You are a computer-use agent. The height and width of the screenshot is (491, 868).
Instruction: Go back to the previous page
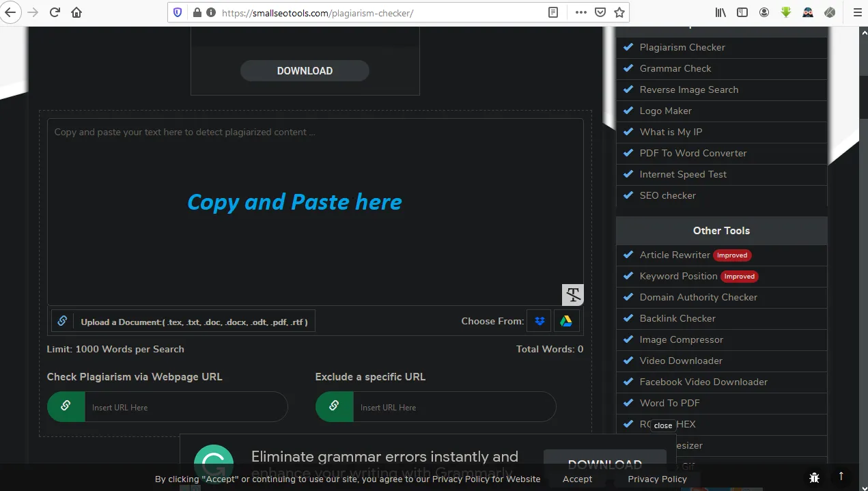click(10, 12)
